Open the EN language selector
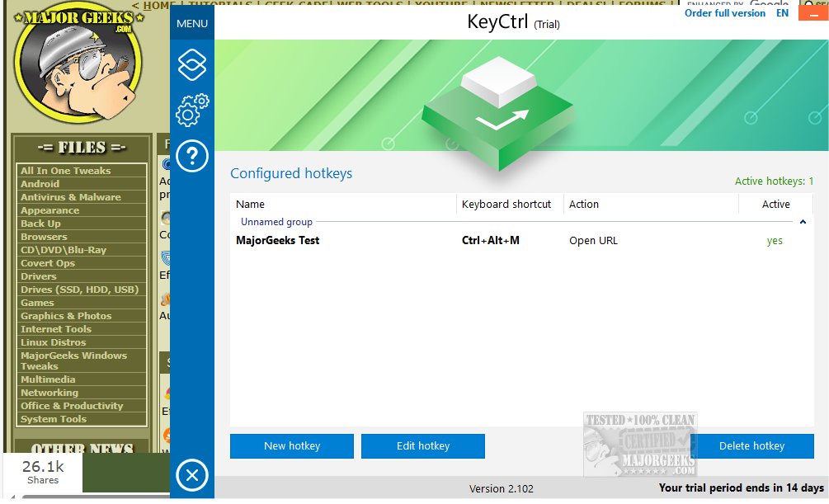Viewport: 829px width, 504px height. pyautogui.click(x=782, y=13)
